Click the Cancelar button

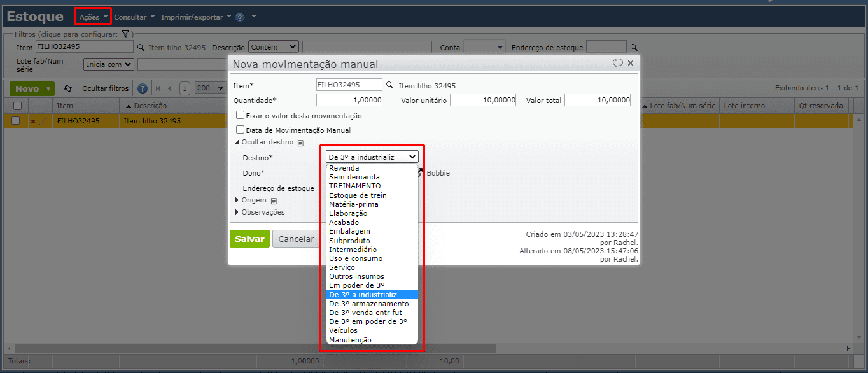296,239
